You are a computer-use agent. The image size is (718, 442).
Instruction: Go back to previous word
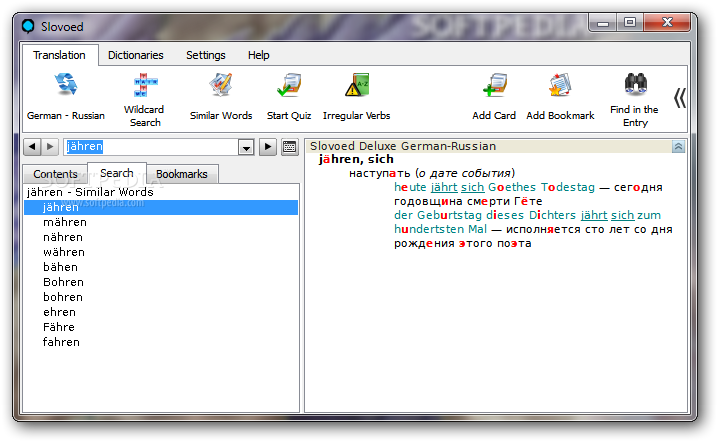[x=32, y=147]
